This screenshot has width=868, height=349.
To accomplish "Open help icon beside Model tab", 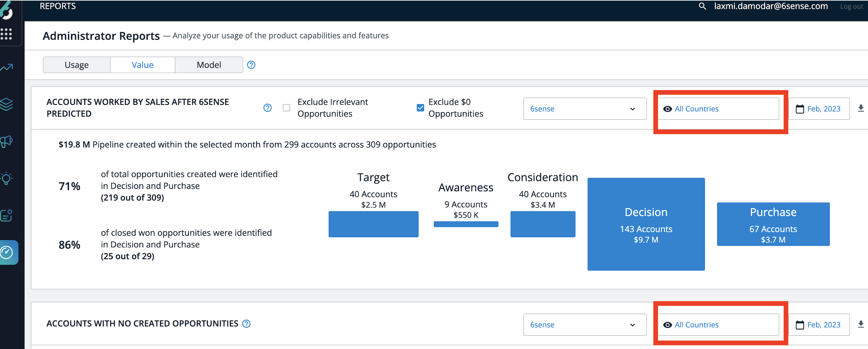I will click(x=251, y=65).
